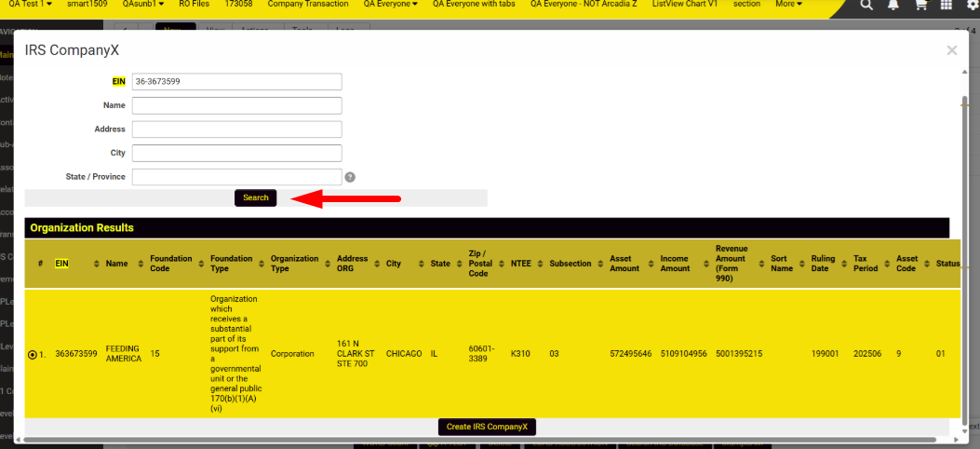
Task: Select the FEEDING AMERICA result radio button
Action: (33, 355)
